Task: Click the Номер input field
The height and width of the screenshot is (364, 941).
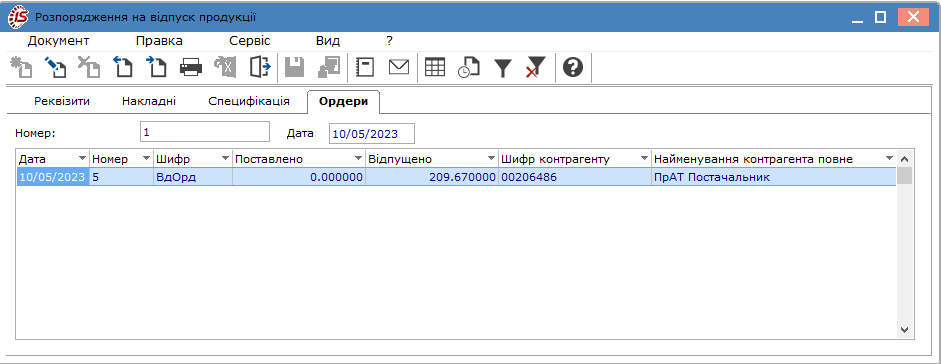Action: (205, 132)
